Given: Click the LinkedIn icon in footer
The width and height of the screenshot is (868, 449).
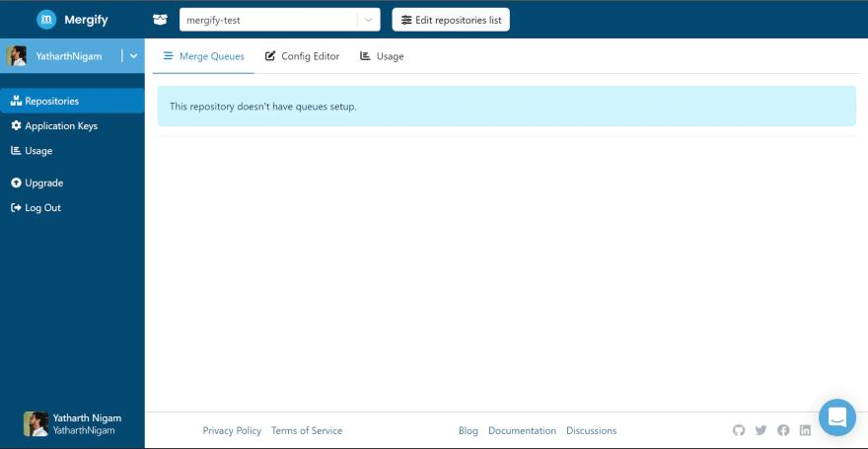Looking at the screenshot, I should click(805, 430).
